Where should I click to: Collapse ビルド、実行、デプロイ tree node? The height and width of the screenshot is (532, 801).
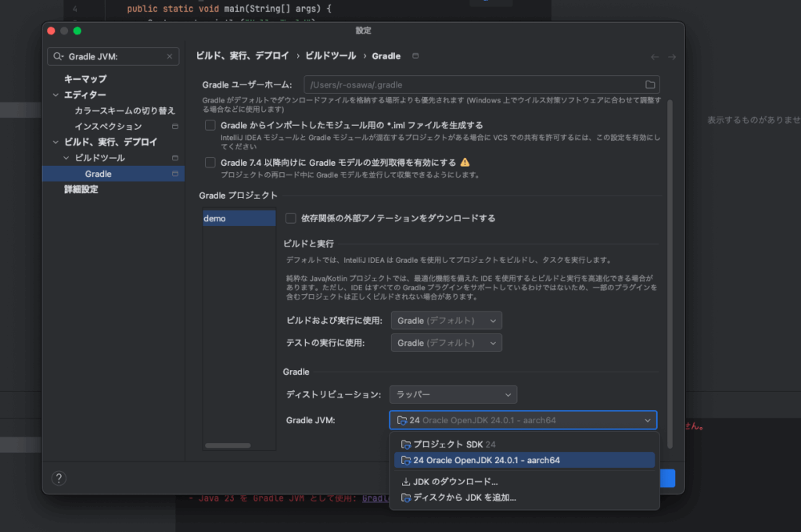click(56, 142)
